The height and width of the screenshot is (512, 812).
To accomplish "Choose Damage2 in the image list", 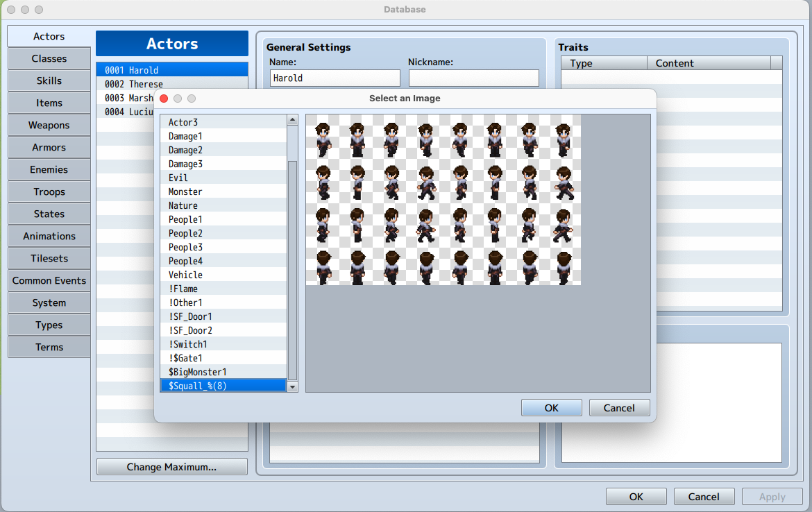I will [223, 150].
